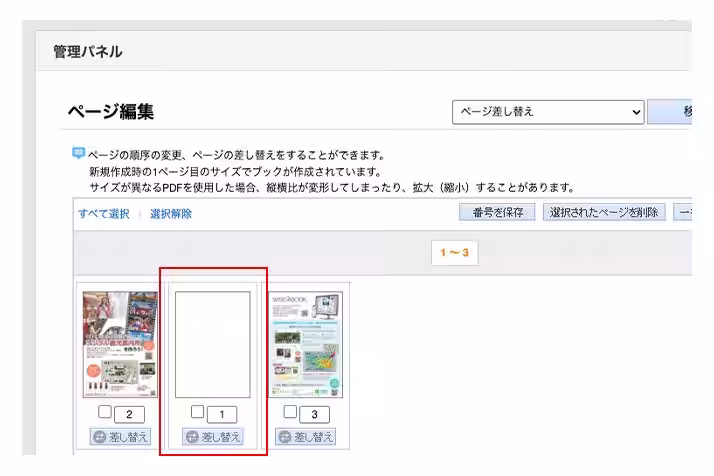Click the speech bubble info icon
The width and height of the screenshot is (714, 476).
pyautogui.click(x=78, y=154)
